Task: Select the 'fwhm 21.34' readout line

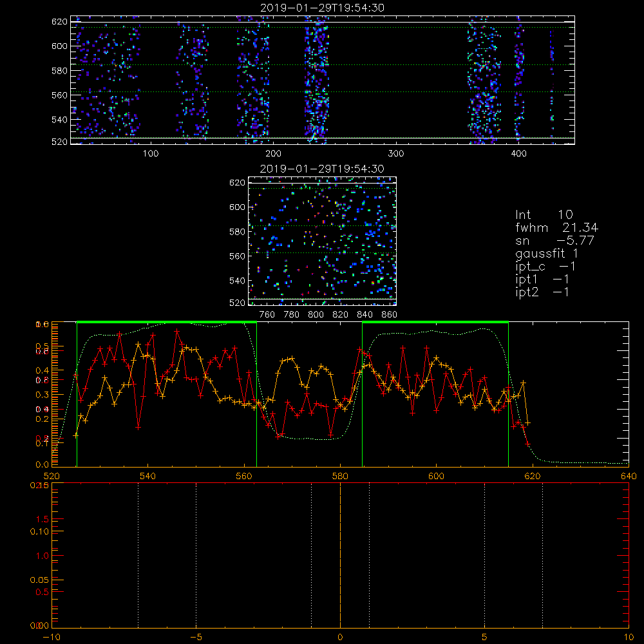Action: pyautogui.click(x=556, y=227)
